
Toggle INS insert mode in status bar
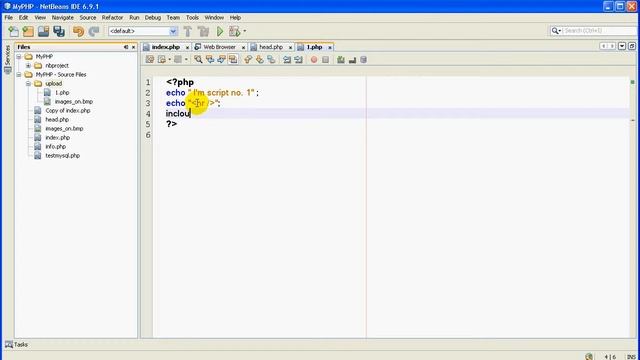631,357
